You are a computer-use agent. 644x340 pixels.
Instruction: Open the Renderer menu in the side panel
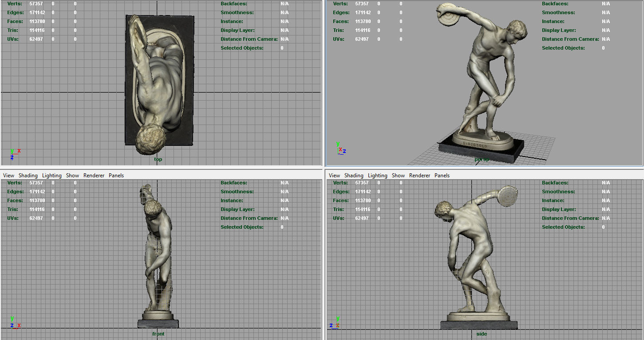coord(419,176)
